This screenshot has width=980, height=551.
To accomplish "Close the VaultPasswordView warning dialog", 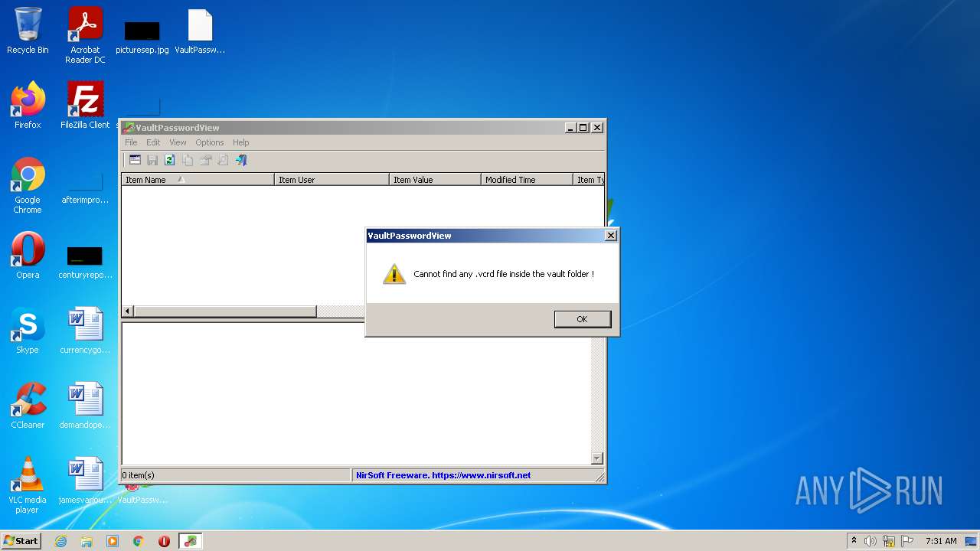I will pyautogui.click(x=611, y=236).
